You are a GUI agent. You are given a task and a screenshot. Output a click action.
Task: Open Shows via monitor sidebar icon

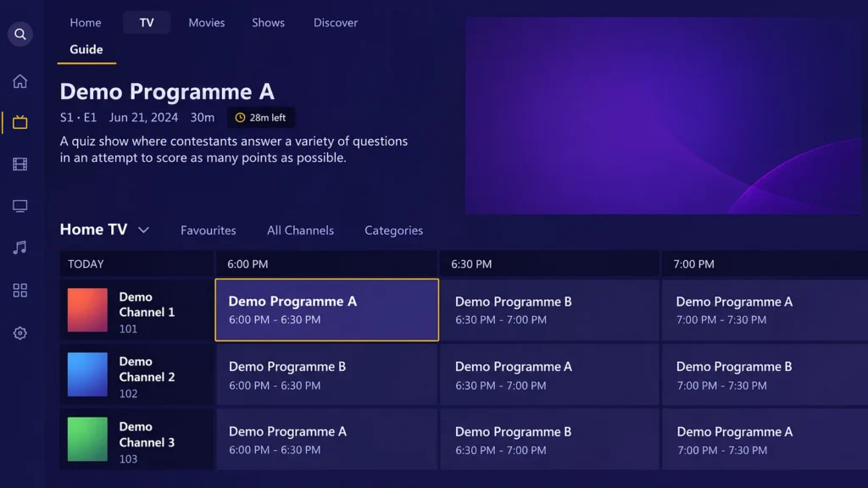click(20, 206)
